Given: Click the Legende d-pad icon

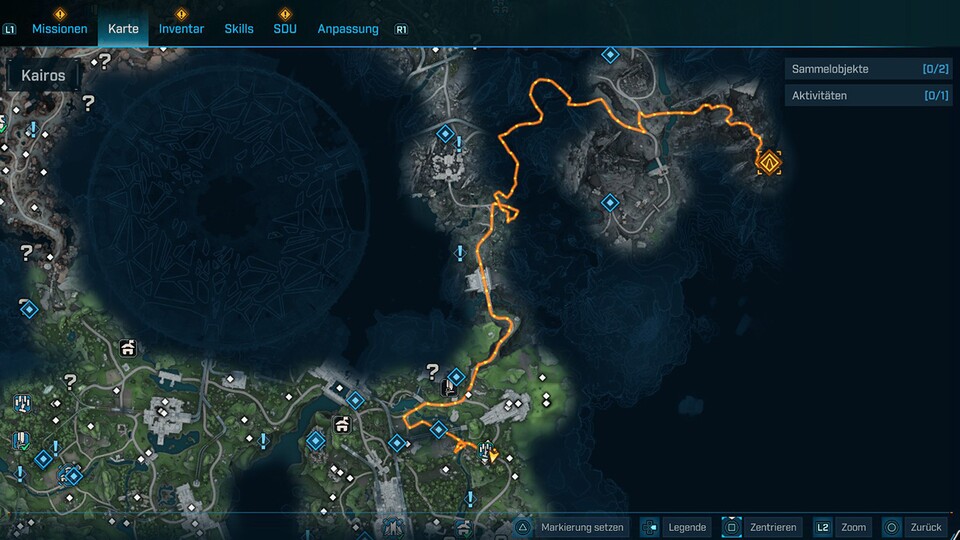Looking at the screenshot, I should tap(649, 527).
